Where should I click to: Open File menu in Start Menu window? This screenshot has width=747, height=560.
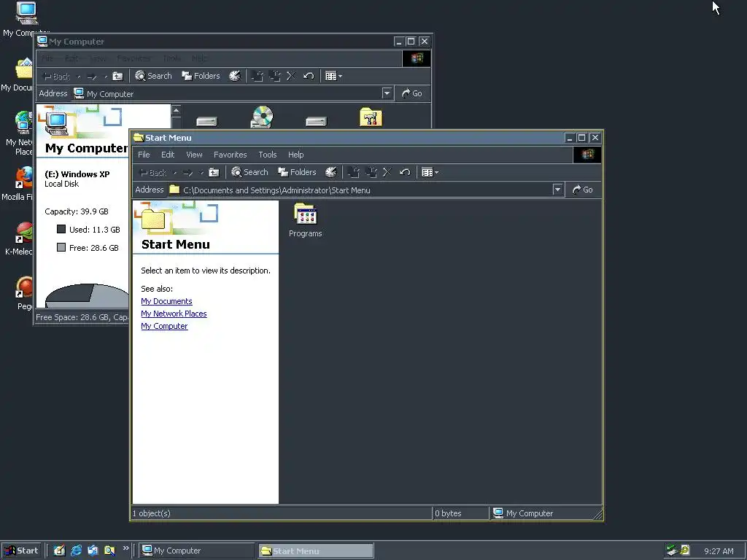pyautogui.click(x=144, y=155)
